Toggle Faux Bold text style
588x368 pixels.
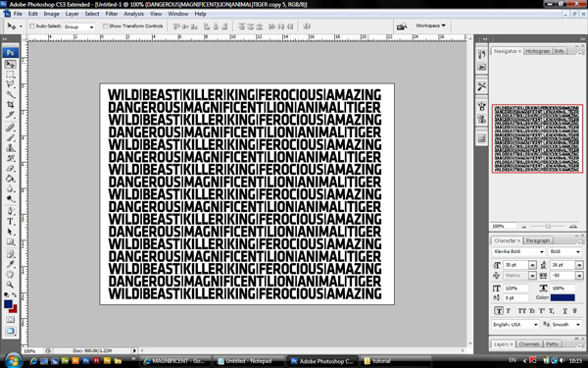(x=499, y=311)
